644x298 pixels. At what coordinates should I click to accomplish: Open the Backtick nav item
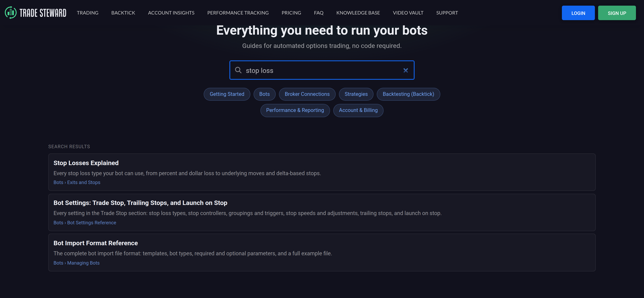pyautogui.click(x=123, y=13)
